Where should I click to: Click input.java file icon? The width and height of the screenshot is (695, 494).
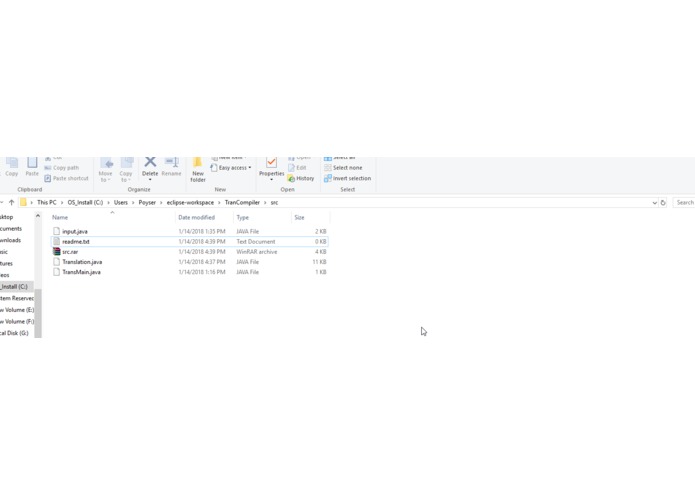click(56, 231)
